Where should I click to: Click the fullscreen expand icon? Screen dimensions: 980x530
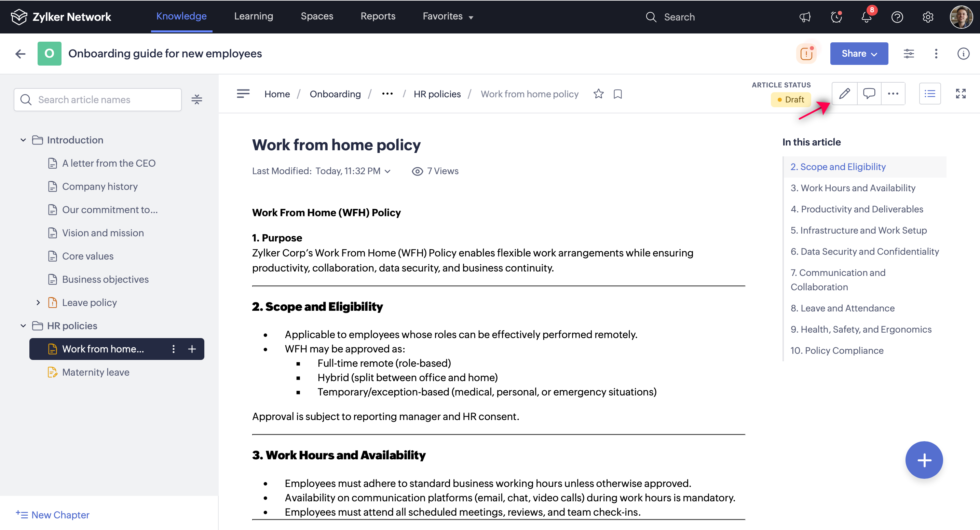[x=961, y=94]
